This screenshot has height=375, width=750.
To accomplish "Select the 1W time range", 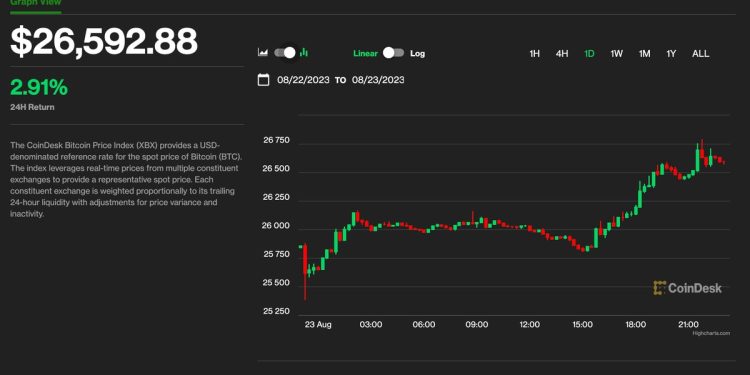I will point(617,54).
